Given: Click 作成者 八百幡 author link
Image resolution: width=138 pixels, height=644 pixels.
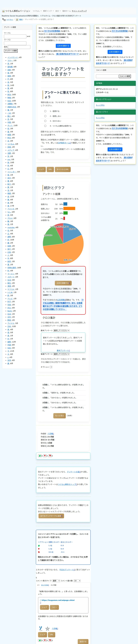Looking at the screenshot, I should pos(51,434).
